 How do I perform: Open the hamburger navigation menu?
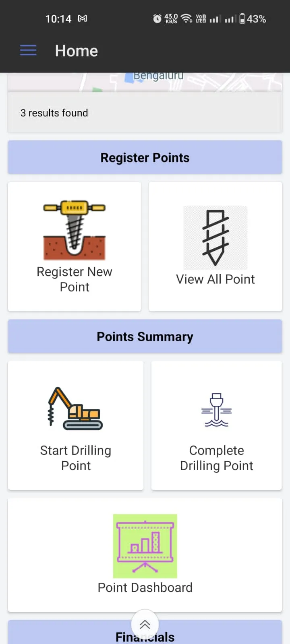(28, 50)
